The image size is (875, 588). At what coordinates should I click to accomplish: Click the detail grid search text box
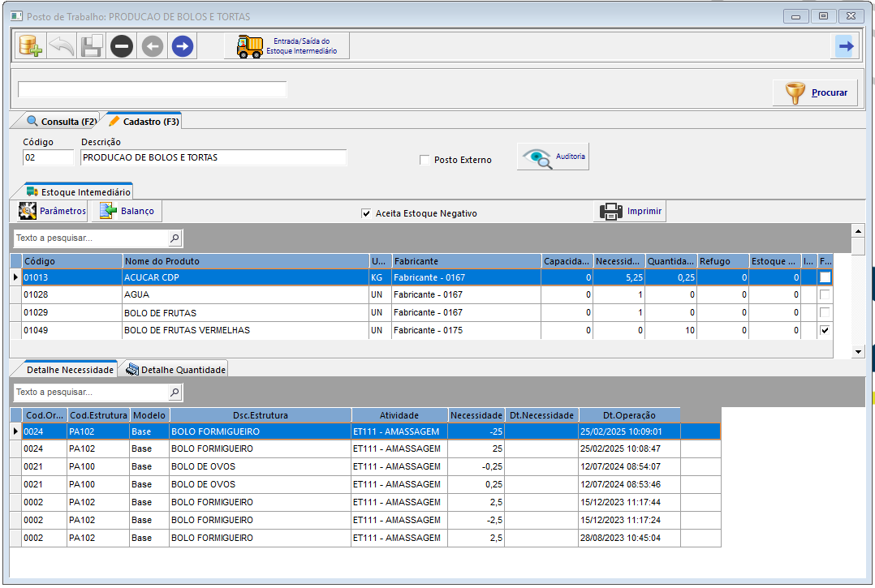click(91, 393)
